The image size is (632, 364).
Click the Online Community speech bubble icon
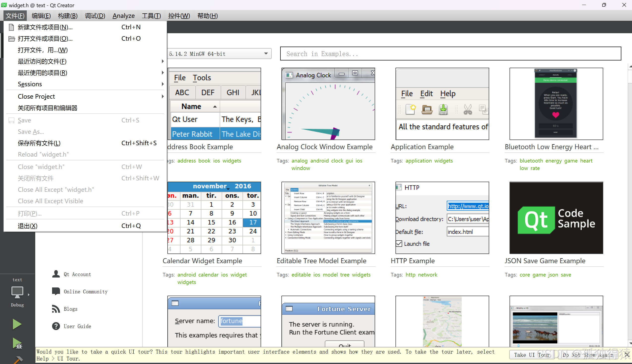(56, 291)
